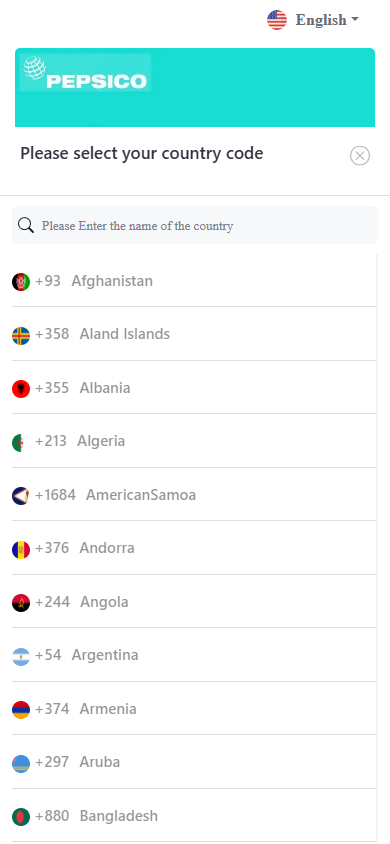This screenshot has width=390, height=844.
Task: Click the Albania flag icon
Action: [x=21, y=389]
